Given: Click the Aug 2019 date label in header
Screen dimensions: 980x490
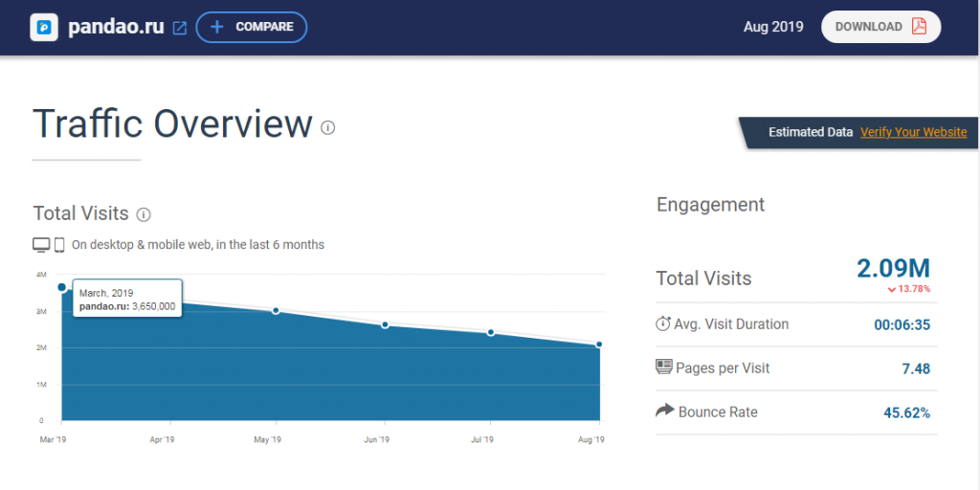Looking at the screenshot, I should tap(773, 27).
